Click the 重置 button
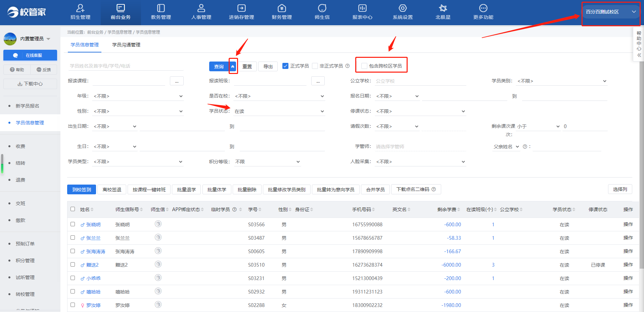 click(x=247, y=67)
